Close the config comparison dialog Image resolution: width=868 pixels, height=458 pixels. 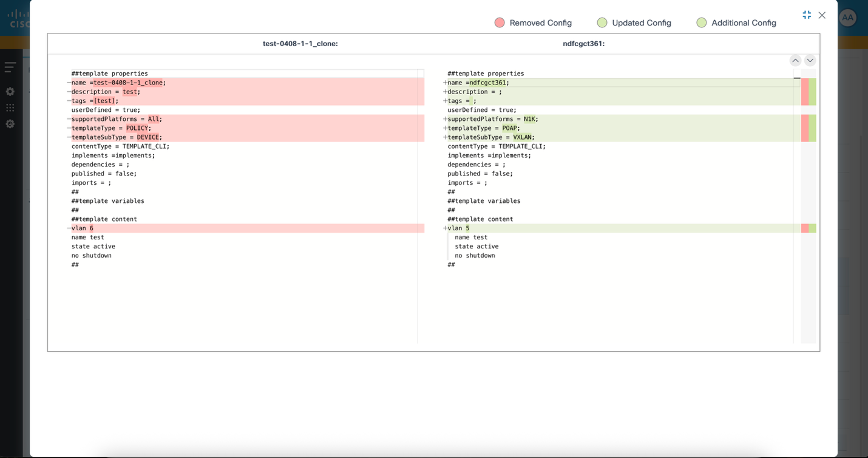click(822, 15)
